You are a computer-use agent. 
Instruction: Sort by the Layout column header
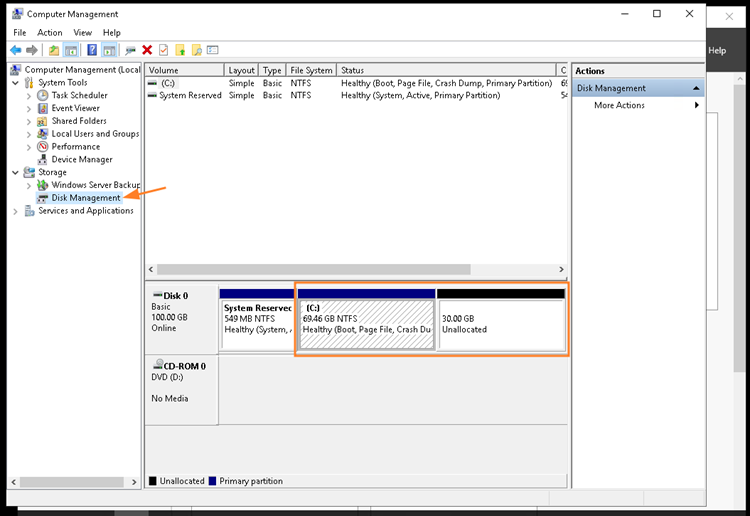click(x=241, y=70)
